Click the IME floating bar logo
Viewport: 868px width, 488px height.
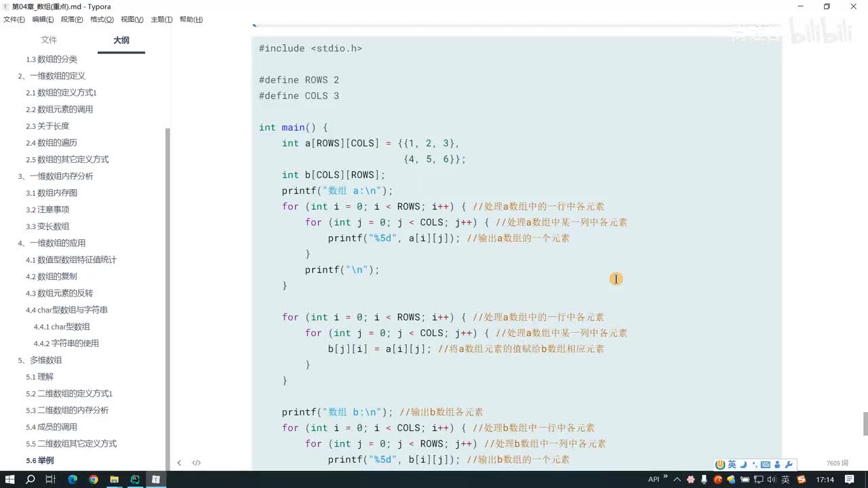click(x=721, y=464)
